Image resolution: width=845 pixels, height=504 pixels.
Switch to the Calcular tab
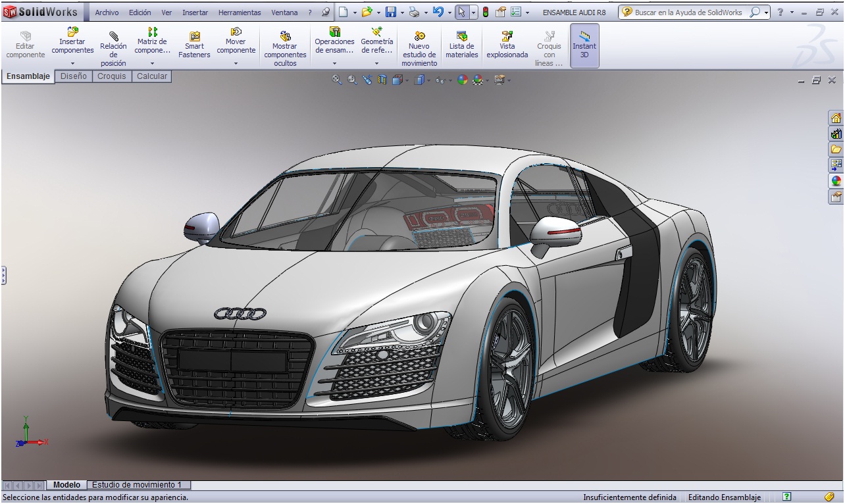[152, 76]
